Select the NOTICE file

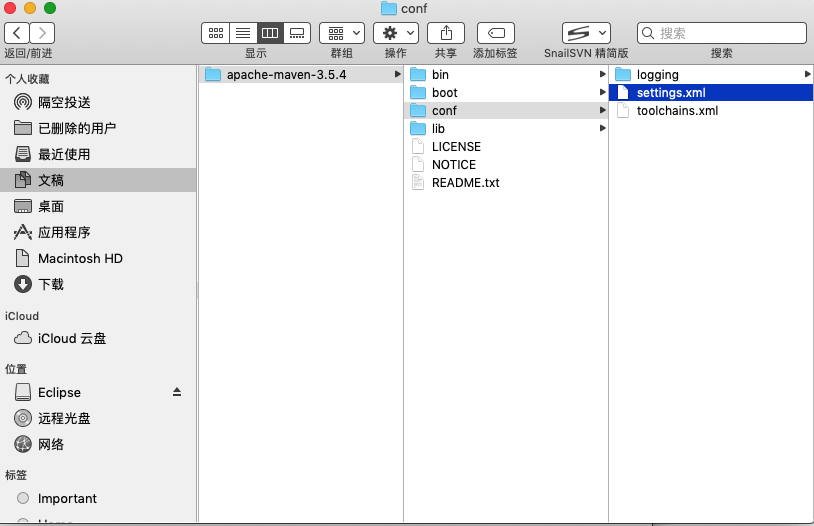point(506,165)
